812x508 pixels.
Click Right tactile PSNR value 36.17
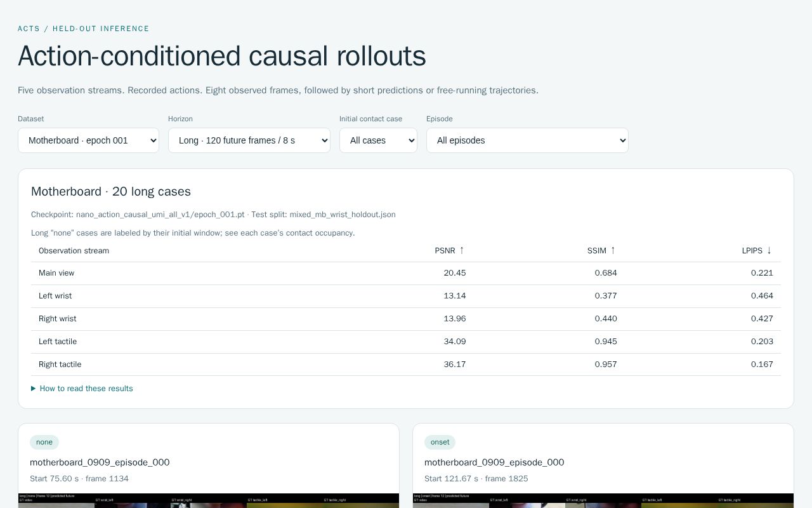455,364
